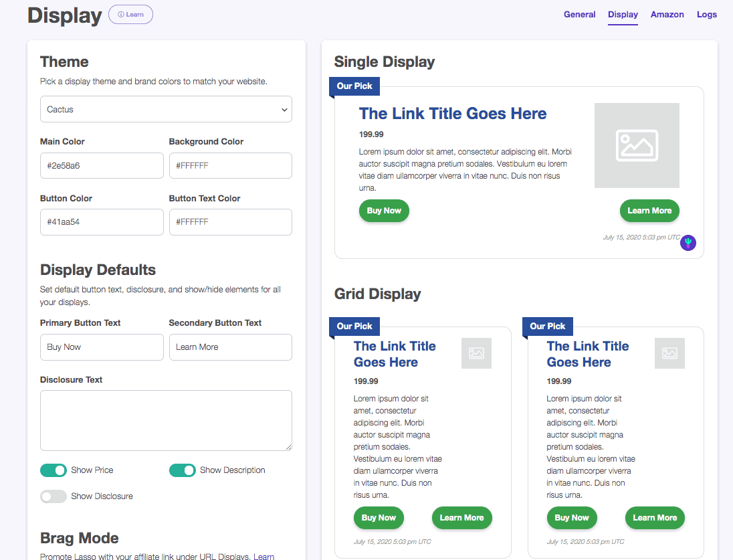Click the purple Lasso cactus badge icon

pos(688,243)
